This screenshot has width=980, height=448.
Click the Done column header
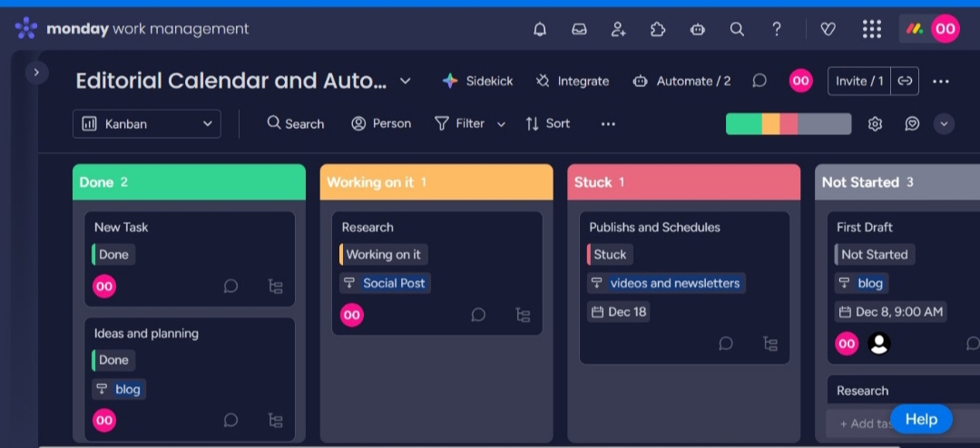coord(189,181)
